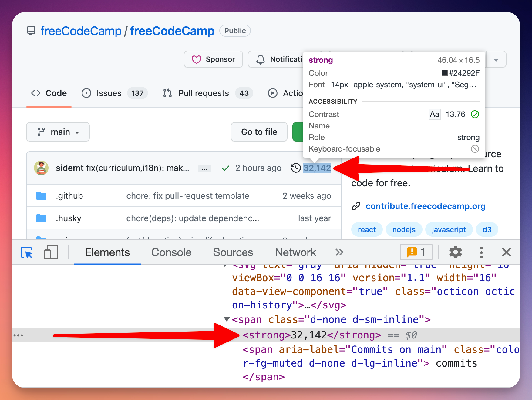Image resolution: width=532 pixels, height=400 pixels.
Task: Click the Notifications bell icon
Action: tap(260, 59)
